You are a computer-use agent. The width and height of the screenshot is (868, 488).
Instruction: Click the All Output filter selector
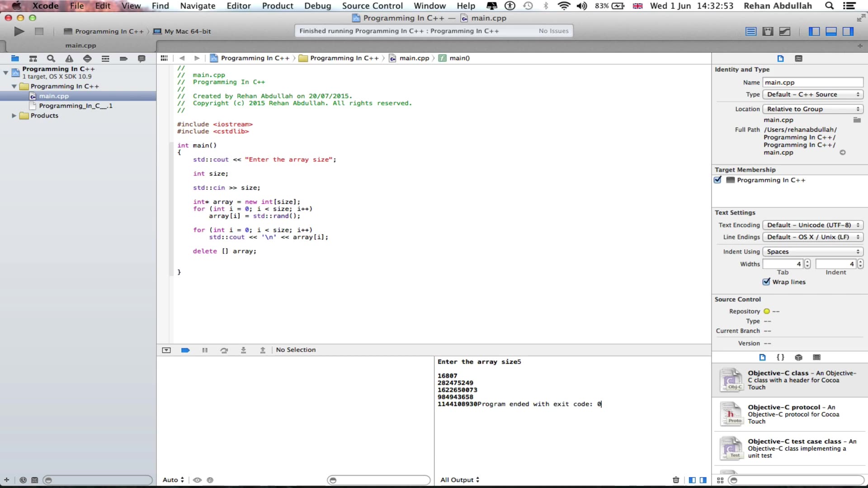click(460, 480)
